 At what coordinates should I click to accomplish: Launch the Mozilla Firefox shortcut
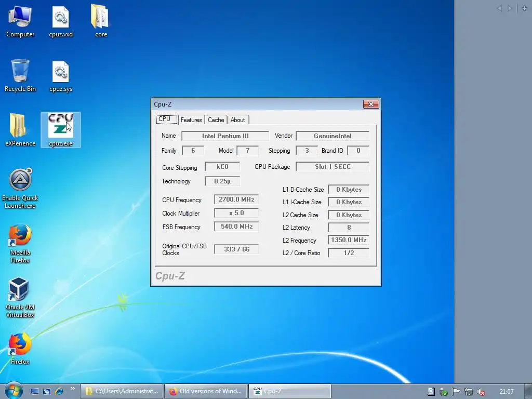point(20,243)
